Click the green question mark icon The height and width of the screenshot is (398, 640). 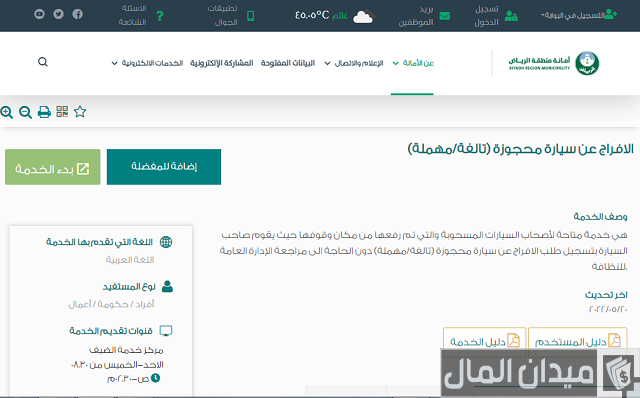160,16
